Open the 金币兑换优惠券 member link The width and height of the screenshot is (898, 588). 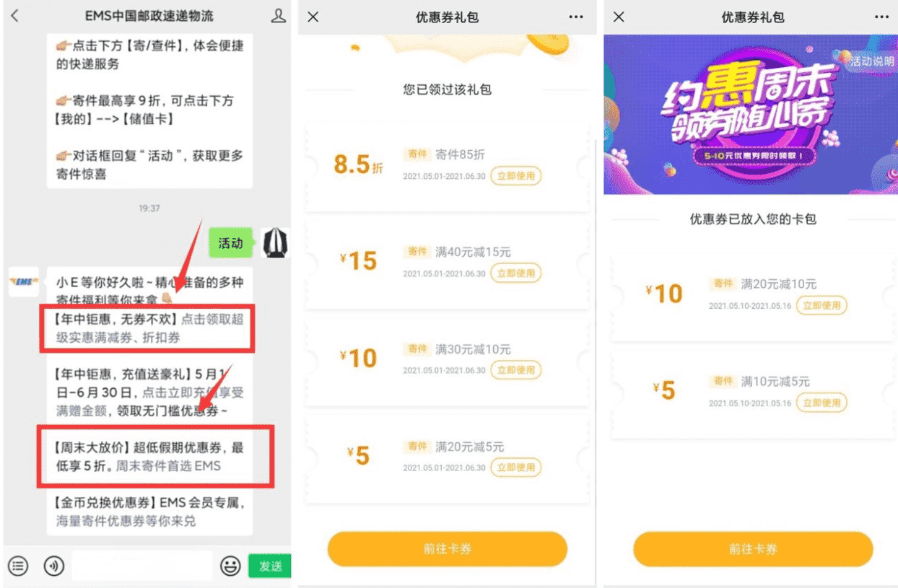150,511
